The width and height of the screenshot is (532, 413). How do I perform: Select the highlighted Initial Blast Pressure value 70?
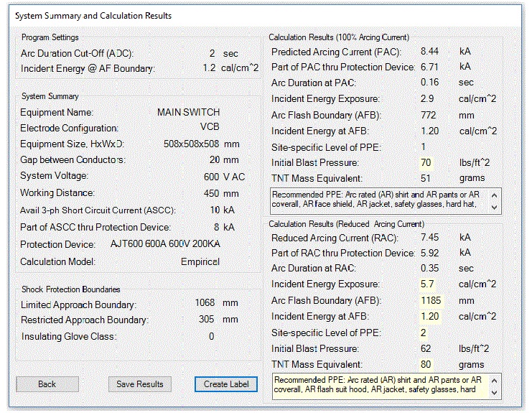(426, 163)
